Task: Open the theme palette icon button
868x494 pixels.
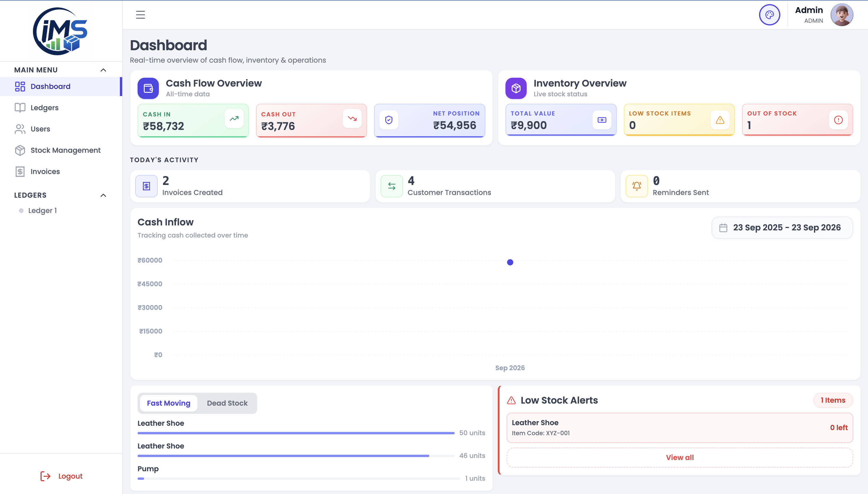Action: [x=769, y=15]
